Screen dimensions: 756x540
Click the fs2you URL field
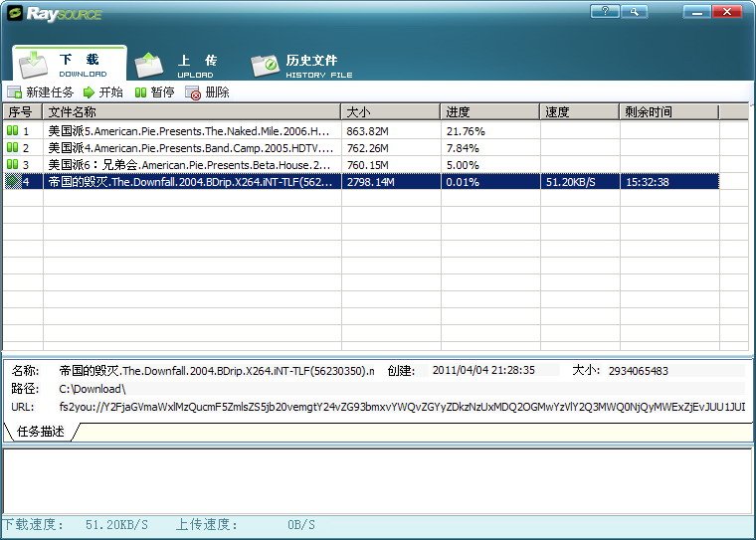tap(402, 407)
